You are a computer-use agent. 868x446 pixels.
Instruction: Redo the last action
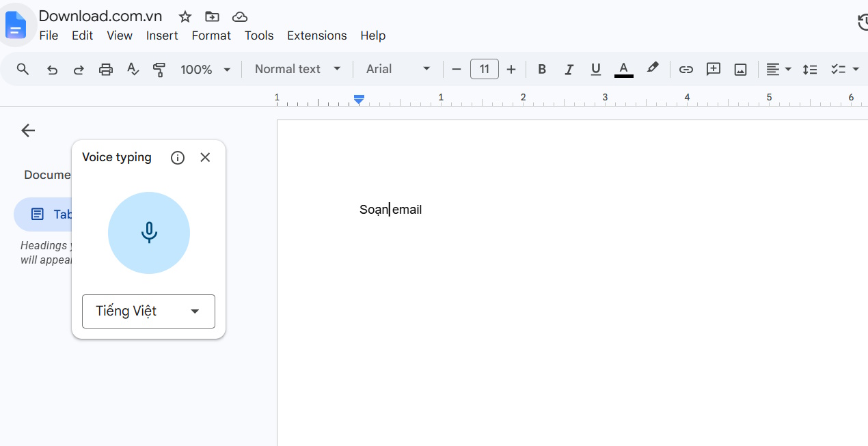click(79, 69)
